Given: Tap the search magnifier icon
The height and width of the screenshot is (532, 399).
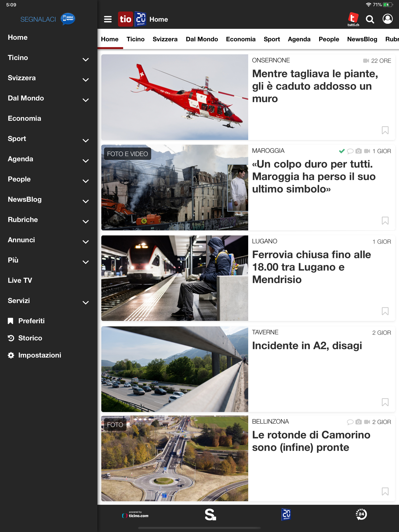Looking at the screenshot, I should (x=370, y=19).
